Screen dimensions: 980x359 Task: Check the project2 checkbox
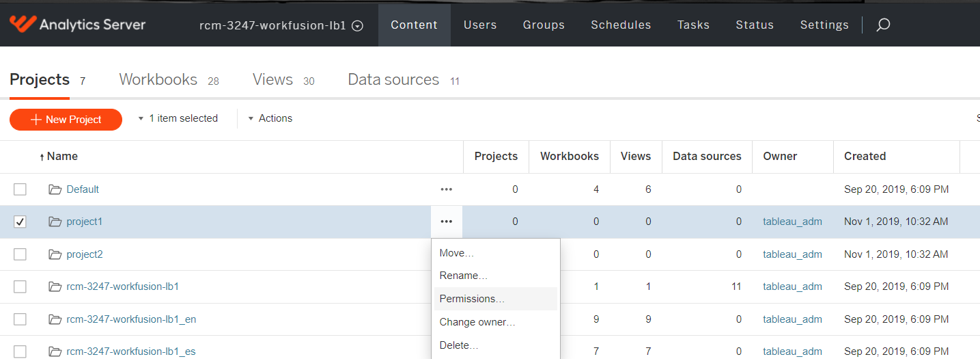[20, 254]
